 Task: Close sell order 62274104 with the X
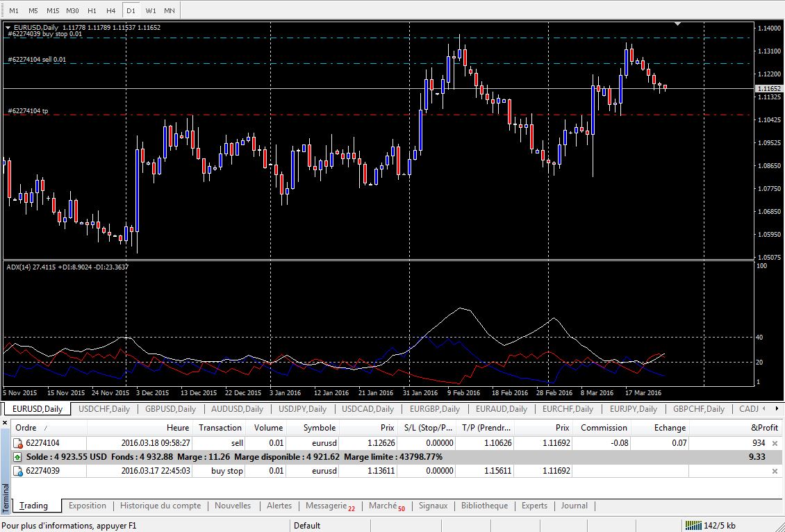coord(775,443)
